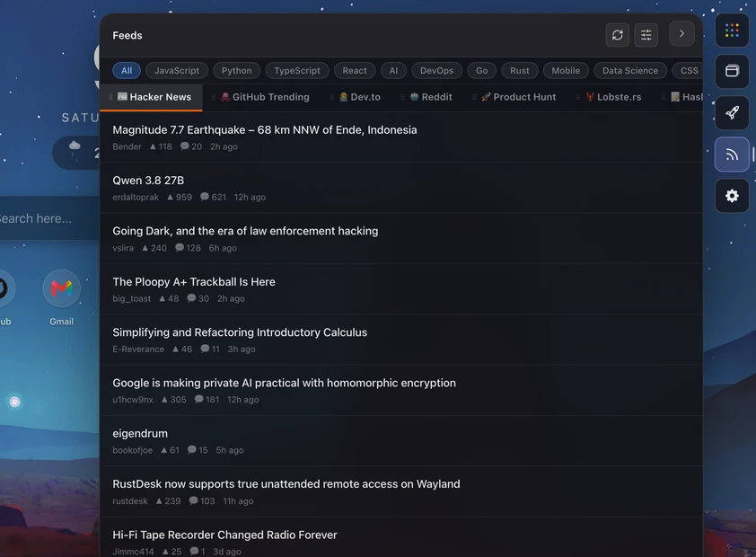Image resolution: width=756 pixels, height=557 pixels.
Task: Open the Gmail shortcut icon
Action: click(62, 288)
